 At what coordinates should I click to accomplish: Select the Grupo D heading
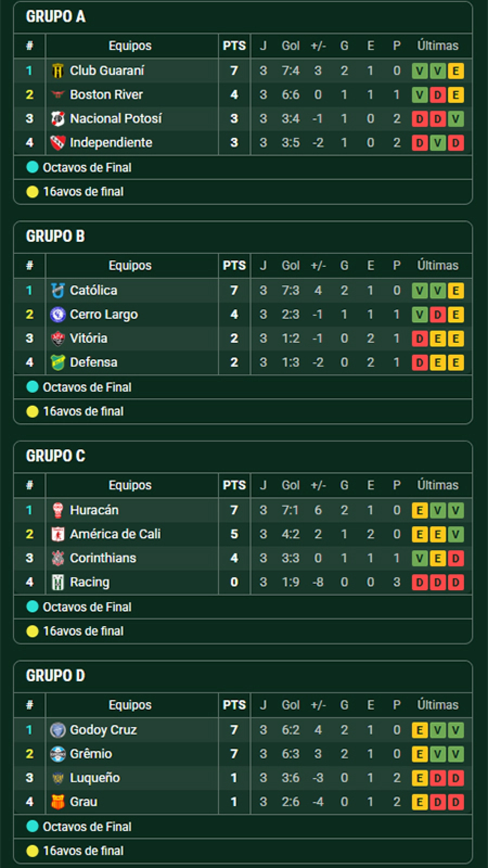[55, 676]
